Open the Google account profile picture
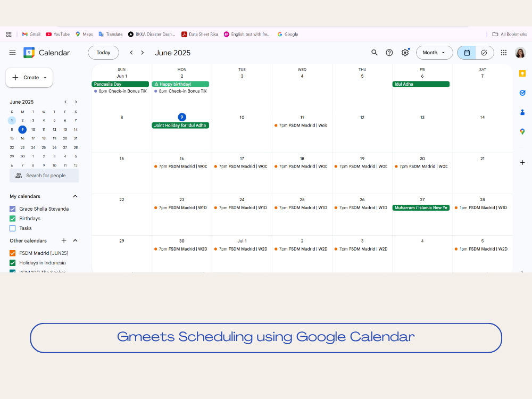This screenshot has height=399, width=532. [x=520, y=53]
